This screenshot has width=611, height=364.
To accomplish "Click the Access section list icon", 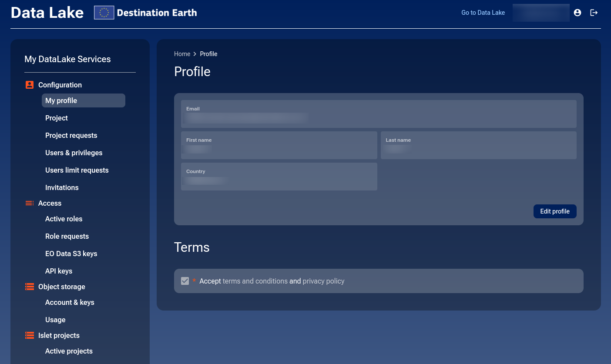I will click(x=30, y=203).
